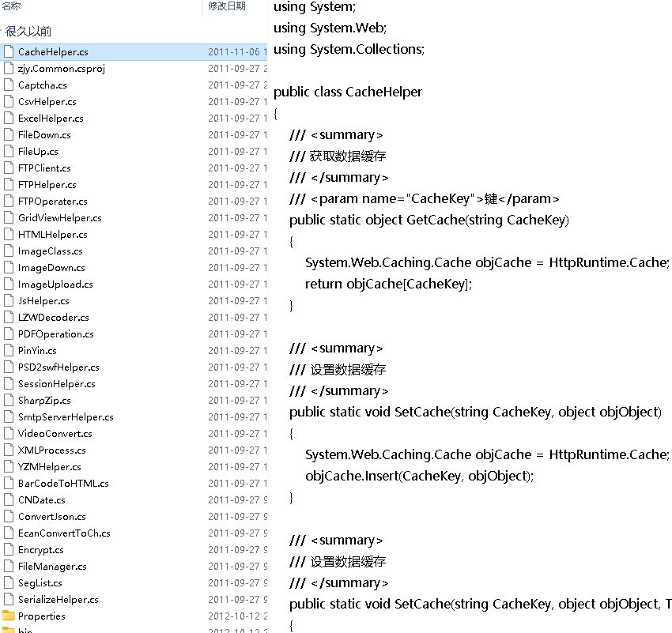Click the FTPClient.cs file icon
The width and height of the screenshot is (672, 633).
pyautogui.click(x=9, y=168)
